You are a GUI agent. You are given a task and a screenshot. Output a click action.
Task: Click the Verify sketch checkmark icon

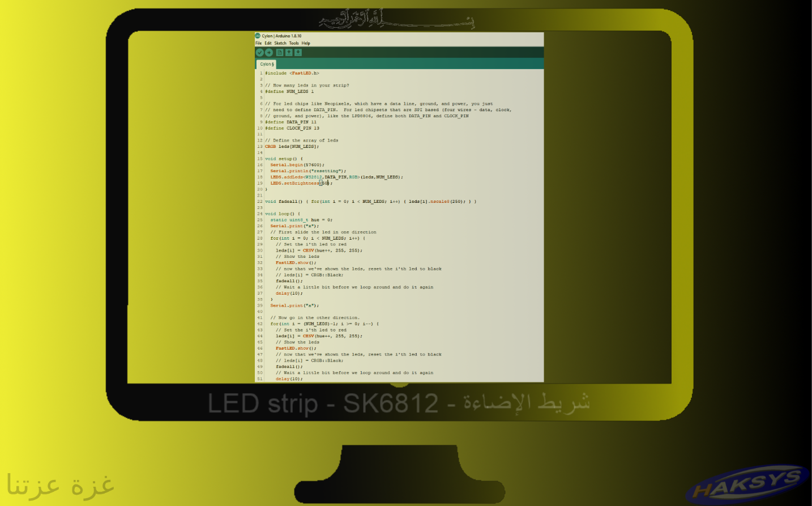pyautogui.click(x=260, y=52)
